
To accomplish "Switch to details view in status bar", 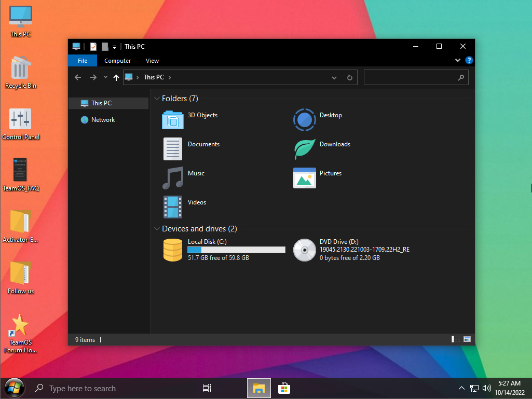I will click(456, 339).
